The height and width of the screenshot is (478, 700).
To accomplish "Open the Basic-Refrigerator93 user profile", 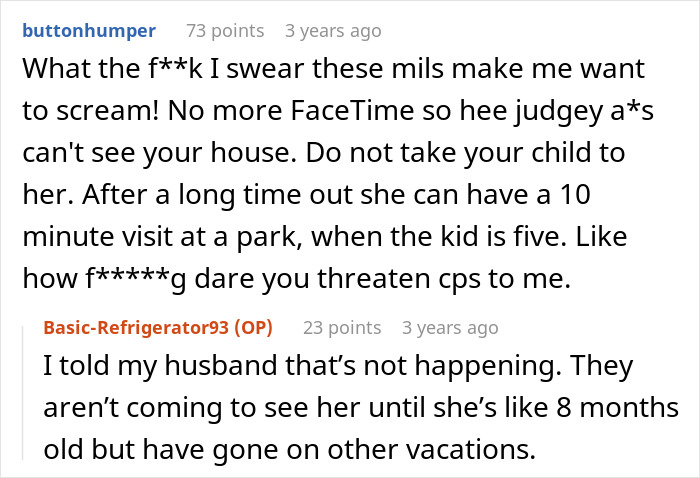I will pos(141,327).
